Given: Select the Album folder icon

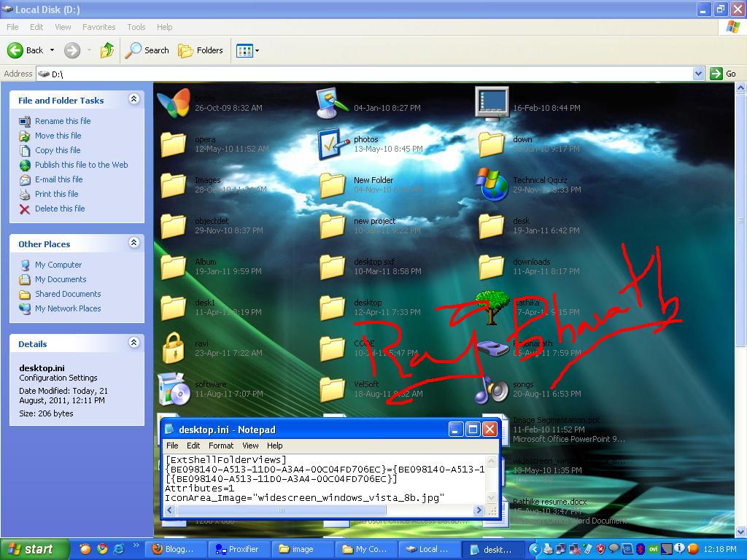Looking at the screenshot, I should click(x=173, y=267).
